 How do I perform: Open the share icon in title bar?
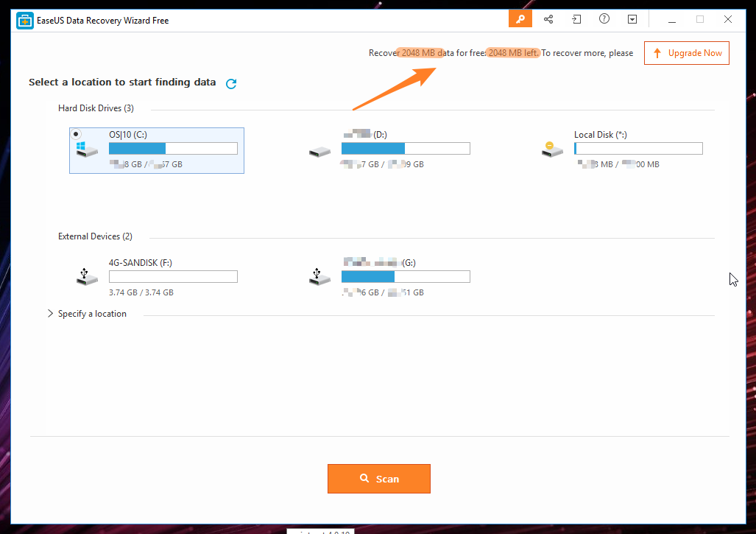[548, 19]
